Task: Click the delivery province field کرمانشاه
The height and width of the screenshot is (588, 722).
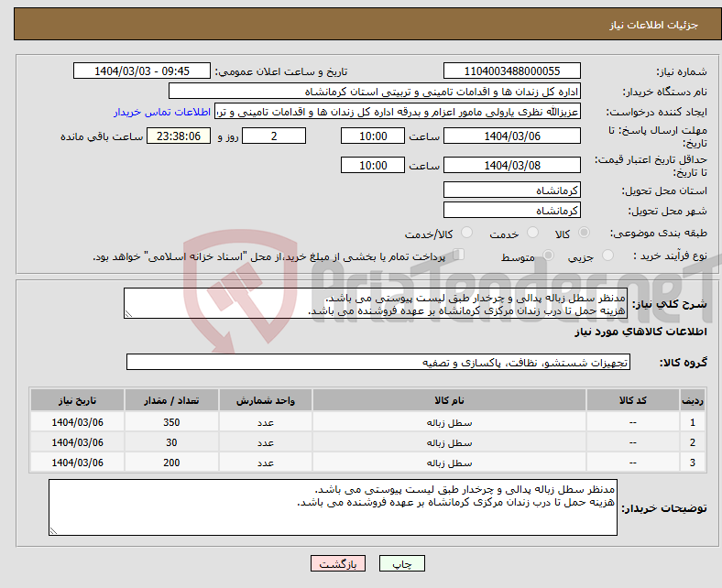Action: 512,190
